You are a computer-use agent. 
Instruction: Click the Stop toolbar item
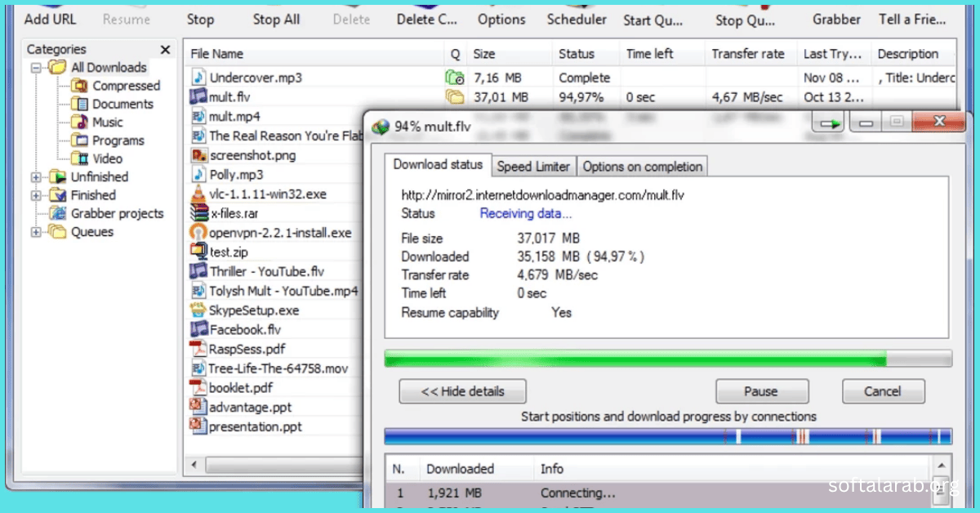click(200, 19)
